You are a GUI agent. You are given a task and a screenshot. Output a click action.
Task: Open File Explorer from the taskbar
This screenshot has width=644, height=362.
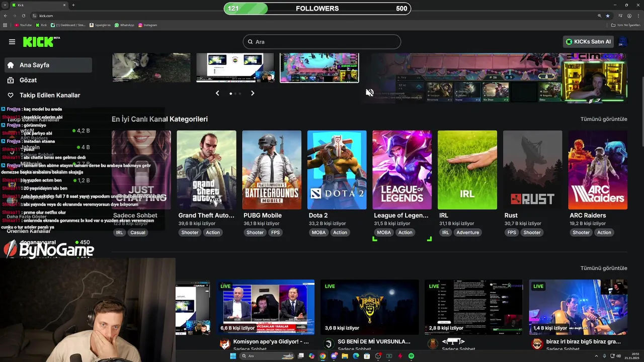pos(345,356)
